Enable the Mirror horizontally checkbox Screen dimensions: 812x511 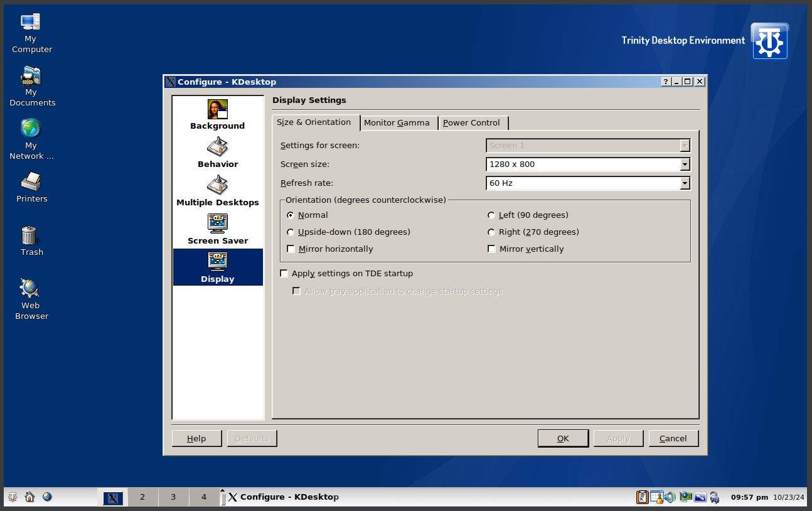point(291,249)
